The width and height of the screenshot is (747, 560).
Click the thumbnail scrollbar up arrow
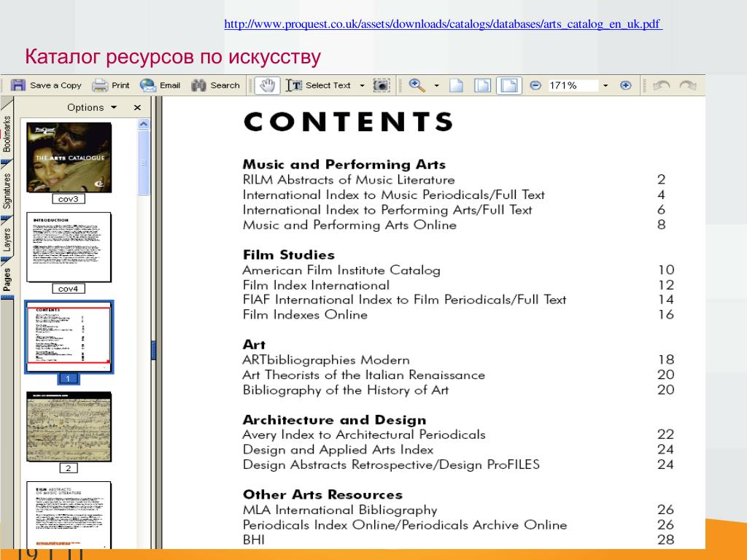[x=144, y=124]
